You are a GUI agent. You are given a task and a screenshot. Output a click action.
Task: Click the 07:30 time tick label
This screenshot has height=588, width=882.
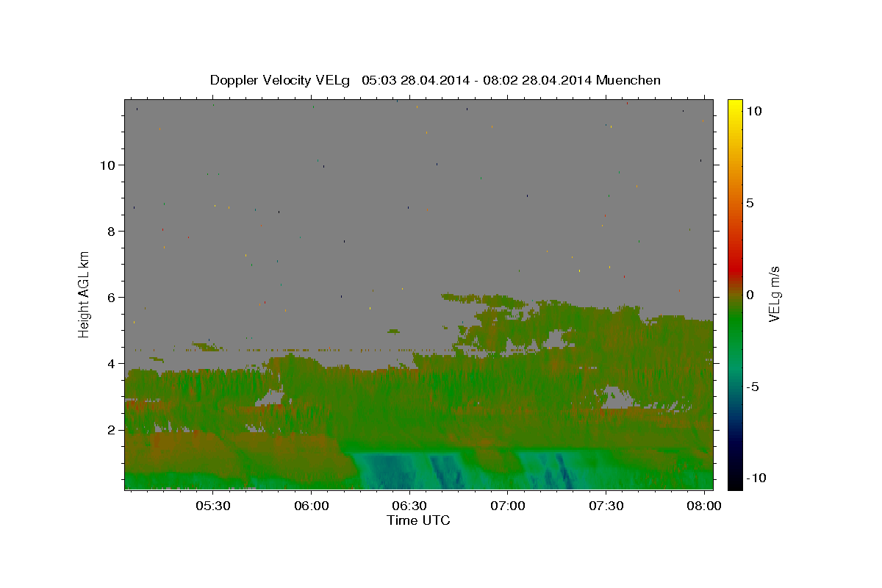pos(606,506)
